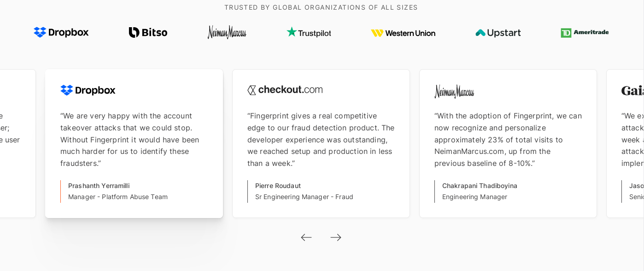Click the name Chakrapani Thadiboyina

[480, 186]
